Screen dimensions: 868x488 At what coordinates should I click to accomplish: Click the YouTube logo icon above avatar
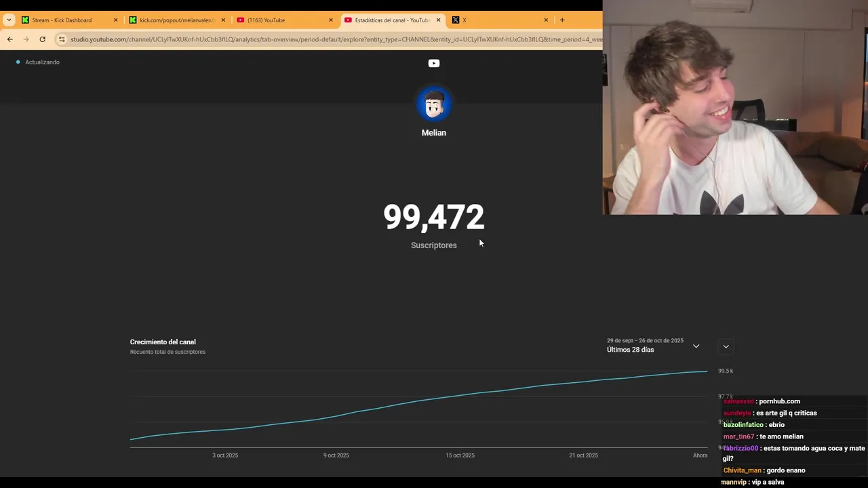(434, 63)
